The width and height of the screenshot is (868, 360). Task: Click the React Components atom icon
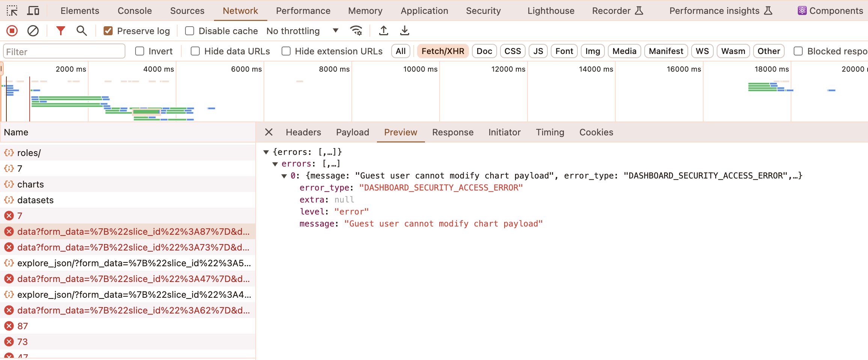tap(802, 11)
